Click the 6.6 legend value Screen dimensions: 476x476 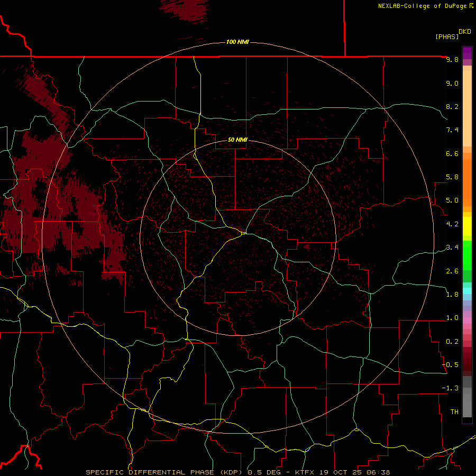coord(452,153)
